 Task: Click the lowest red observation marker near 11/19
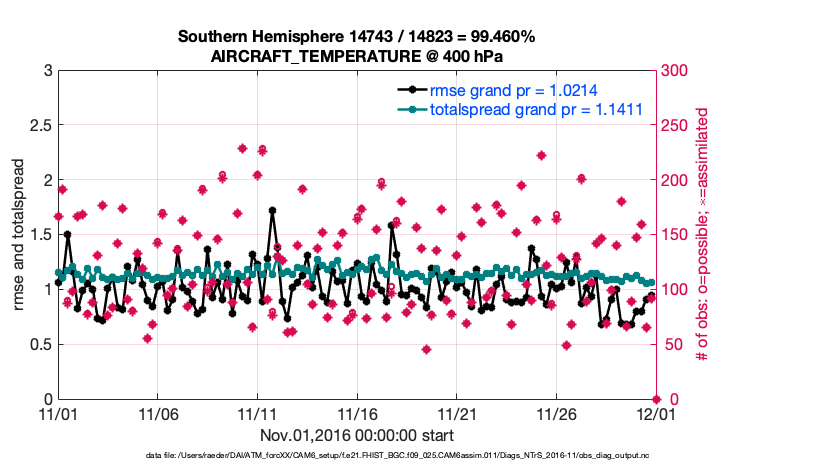tap(427, 349)
